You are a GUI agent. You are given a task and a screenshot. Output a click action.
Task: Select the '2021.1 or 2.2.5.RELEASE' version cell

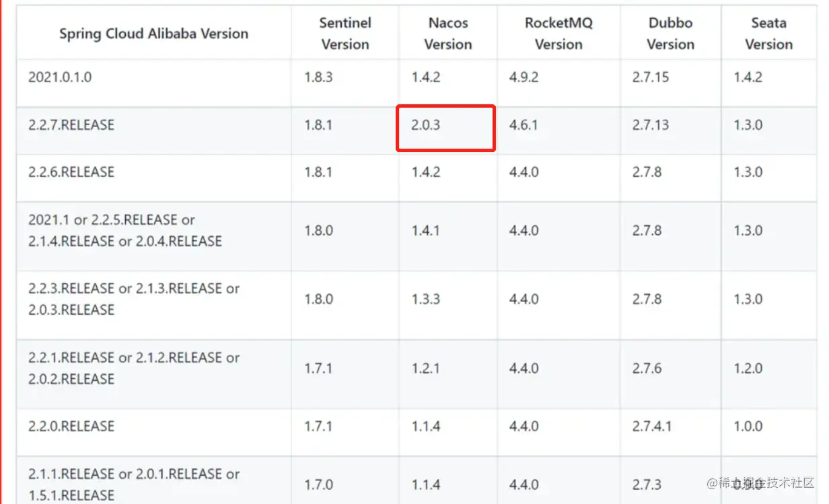(x=154, y=236)
